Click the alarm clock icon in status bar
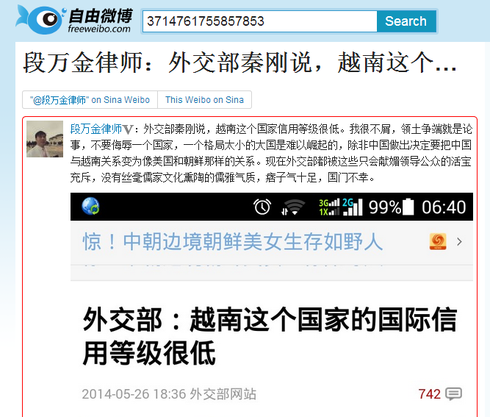This screenshot has height=417, width=490. [x=262, y=207]
